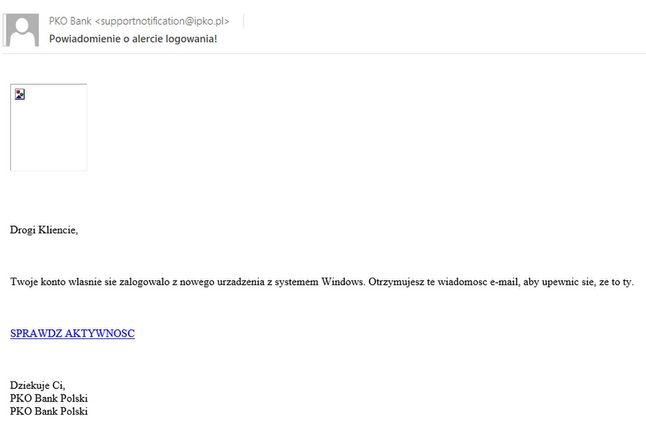Click the last 'PKO Bank Polski' signature line
Image resolution: width=646 pixels, height=427 pixels.
point(49,411)
